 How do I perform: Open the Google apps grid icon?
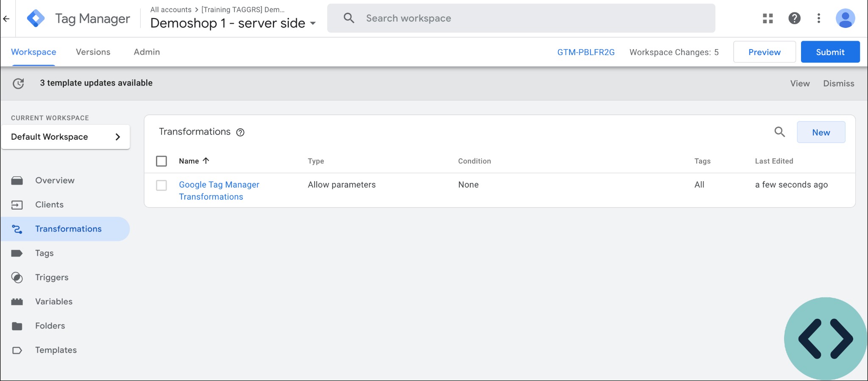pyautogui.click(x=768, y=18)
